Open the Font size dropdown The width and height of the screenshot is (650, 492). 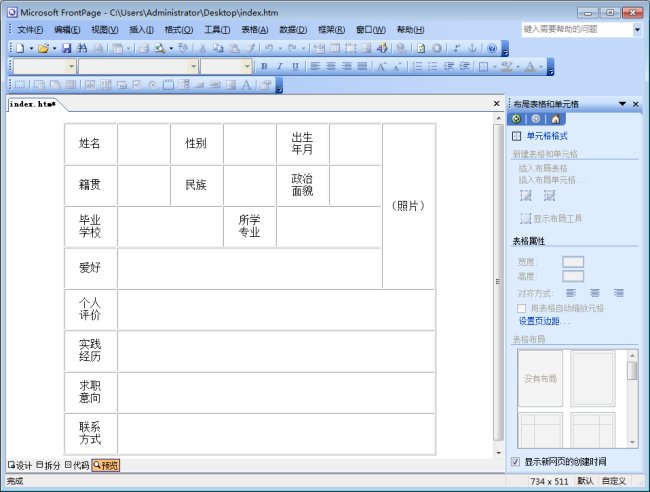(x=247, y=66)
